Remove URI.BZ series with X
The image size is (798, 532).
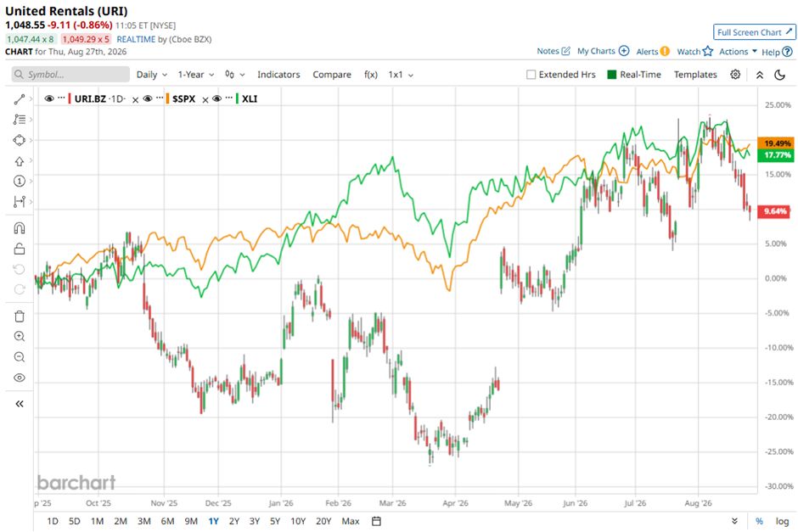[135, 99]
